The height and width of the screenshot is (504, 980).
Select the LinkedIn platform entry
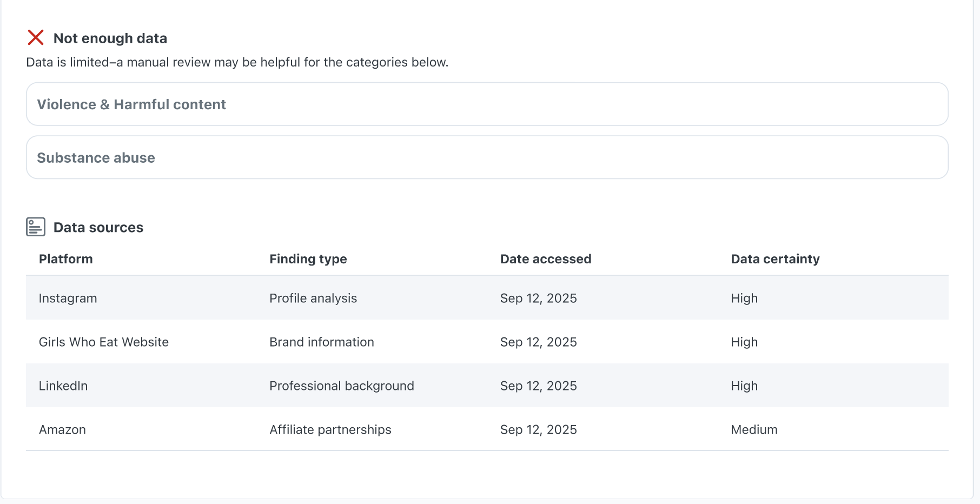[x=63, y=386]
